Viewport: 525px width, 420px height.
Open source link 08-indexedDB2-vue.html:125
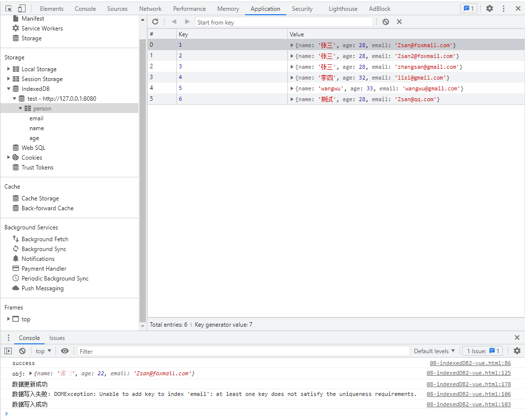pyautogui.click(x=469, y=373)
